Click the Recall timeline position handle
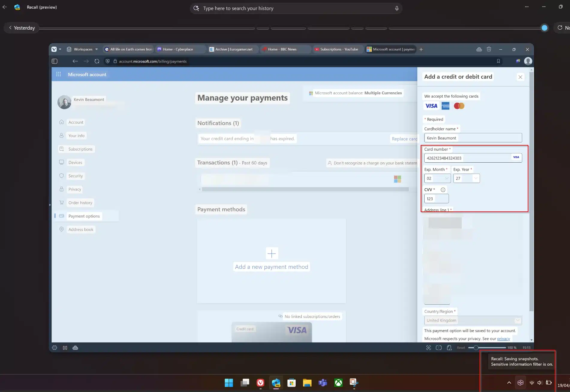 (545, 28)
